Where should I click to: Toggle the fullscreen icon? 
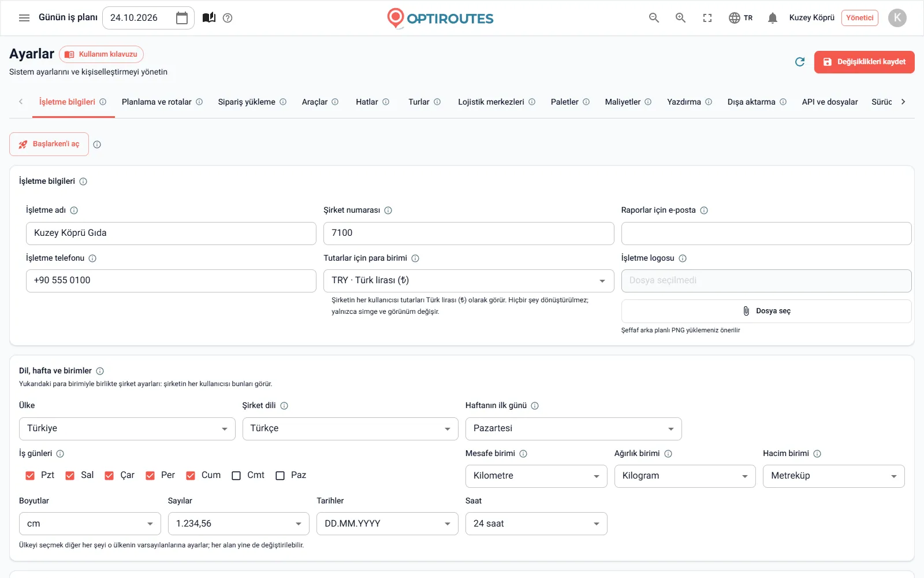click(707, 18)
